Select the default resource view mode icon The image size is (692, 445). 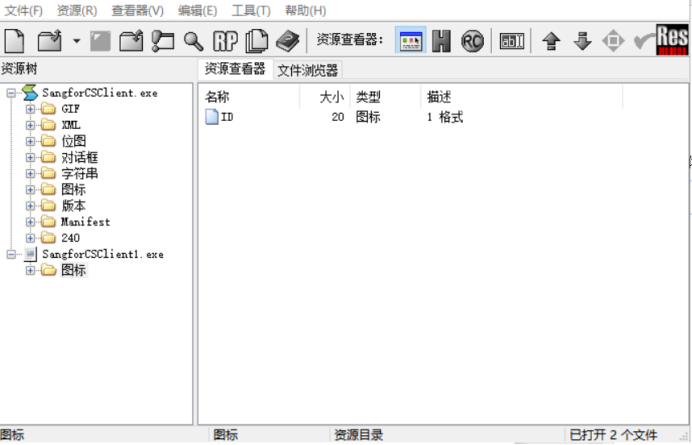[x=410, y=41]
